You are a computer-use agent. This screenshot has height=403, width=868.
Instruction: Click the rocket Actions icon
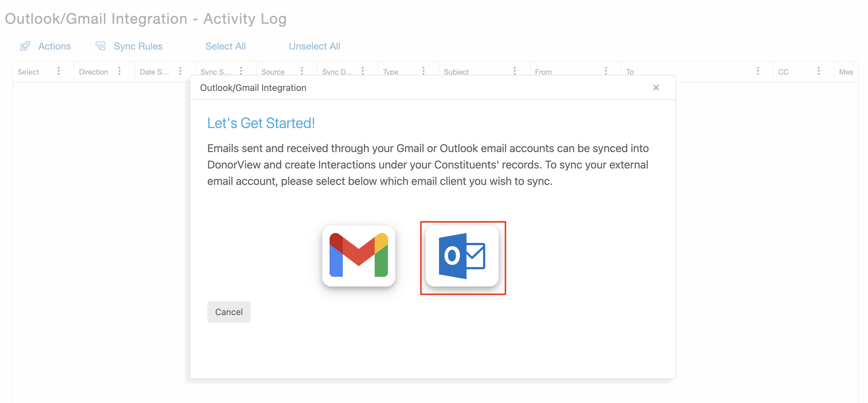click(x=25, y=46)
